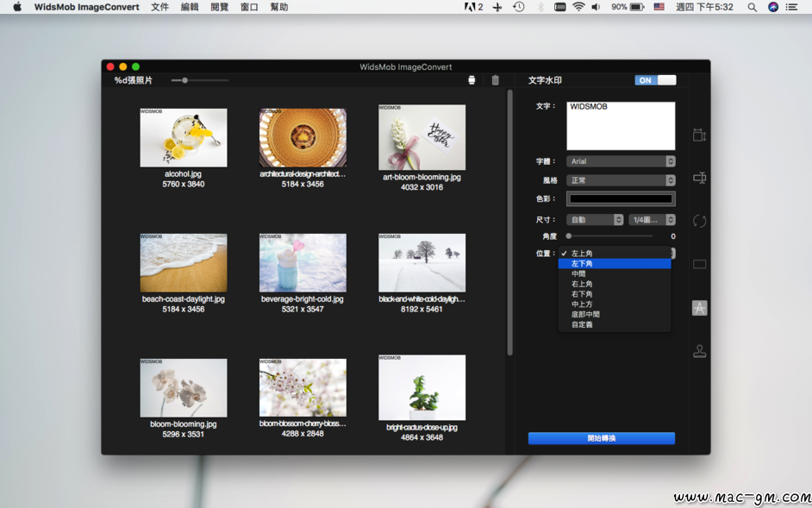
Task: Open the 風格 style dropdown showing 正常
Action: (620, 180)
